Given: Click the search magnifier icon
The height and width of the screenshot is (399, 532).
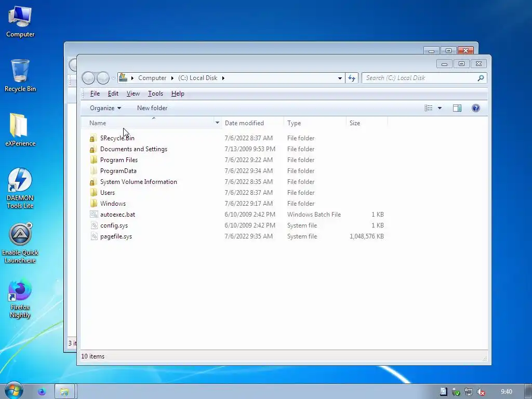Looking at the screenshot, I should coord(481,78).
